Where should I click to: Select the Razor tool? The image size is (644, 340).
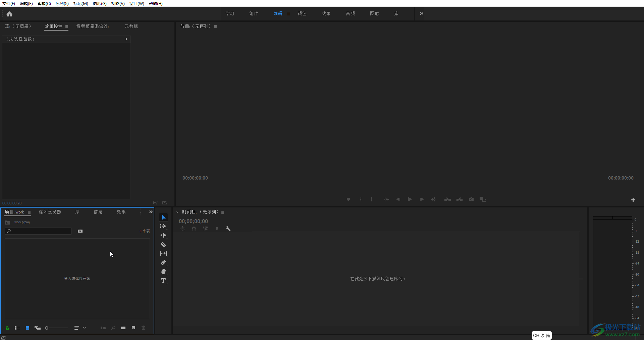point(163,245)
